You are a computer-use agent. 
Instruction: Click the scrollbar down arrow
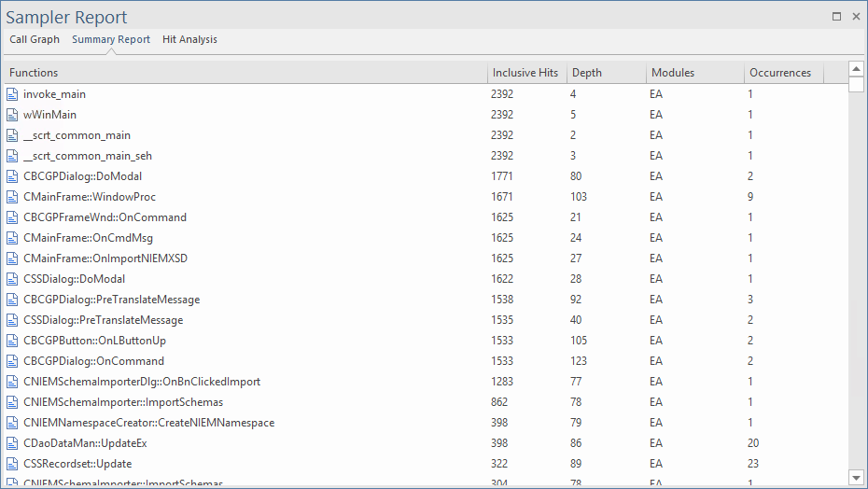click(856, 478)
